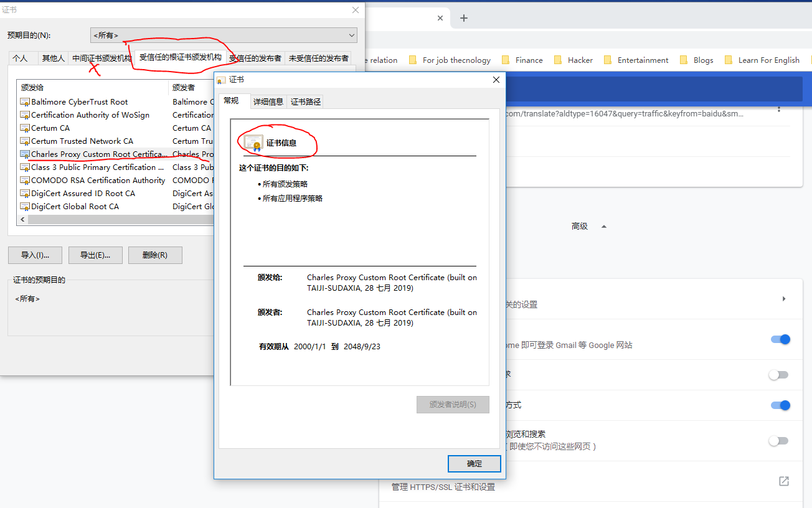Viewport: 812px width, 508px height.
Task: Open the 详细信息 tab
Action: (268, 101)
